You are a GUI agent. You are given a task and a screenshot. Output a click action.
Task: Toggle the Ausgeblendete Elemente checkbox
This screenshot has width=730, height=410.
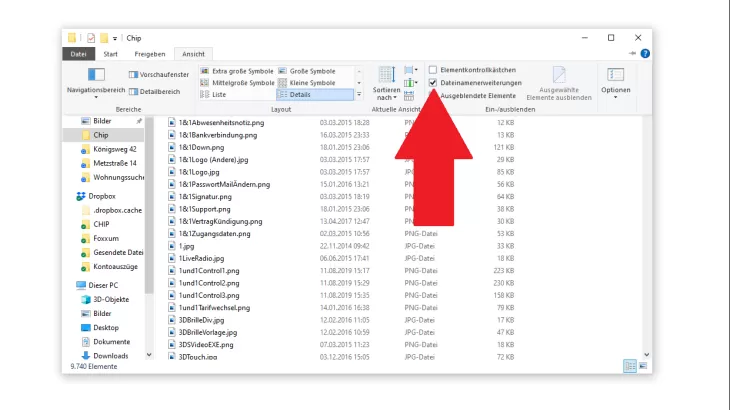click(x=433, y=95)
